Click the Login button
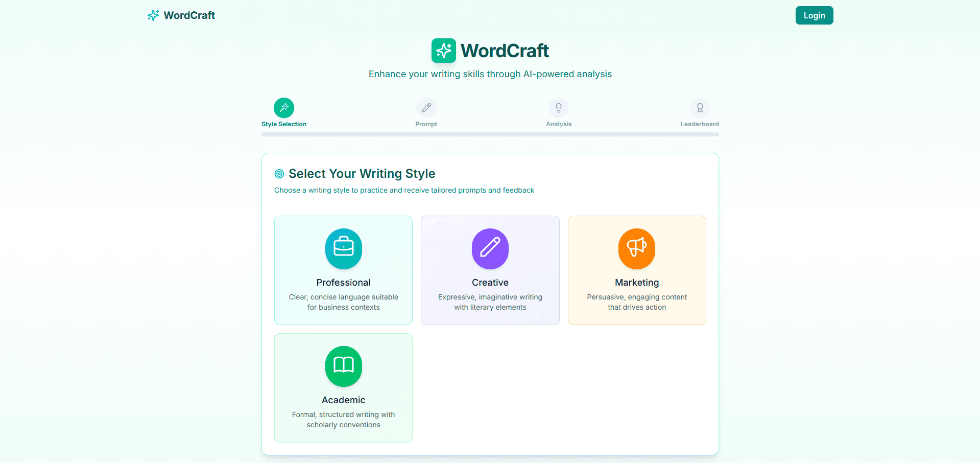The height and width of the screenshot is (463, 980). tap(814, 15)
